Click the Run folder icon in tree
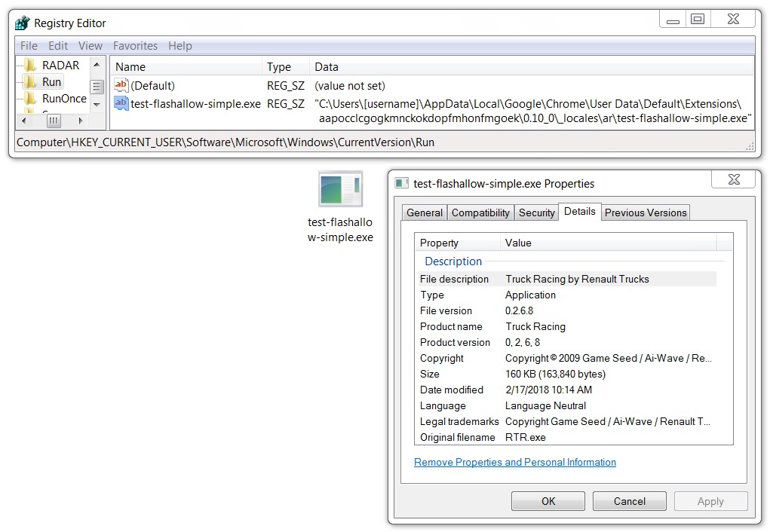770x532 pixels. coord(30,82)
